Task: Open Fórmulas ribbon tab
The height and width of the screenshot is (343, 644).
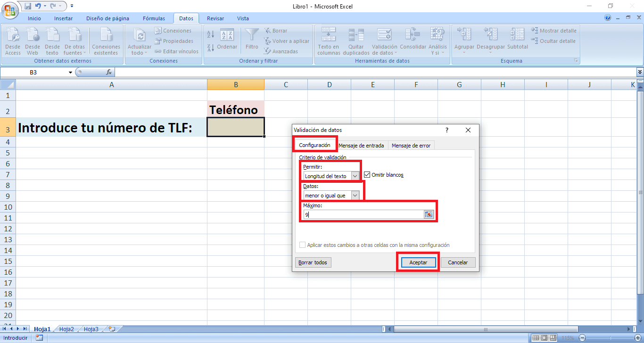Action: [x=154, y=18]
